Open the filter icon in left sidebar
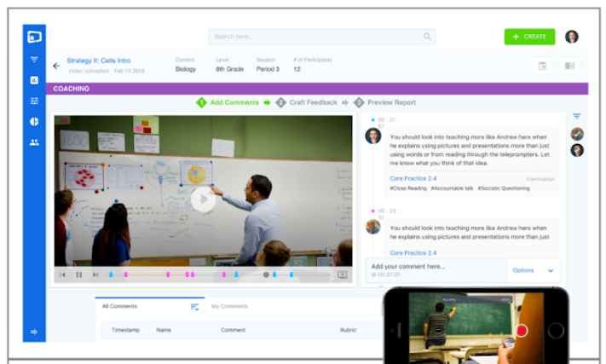 tap(34, 59)
